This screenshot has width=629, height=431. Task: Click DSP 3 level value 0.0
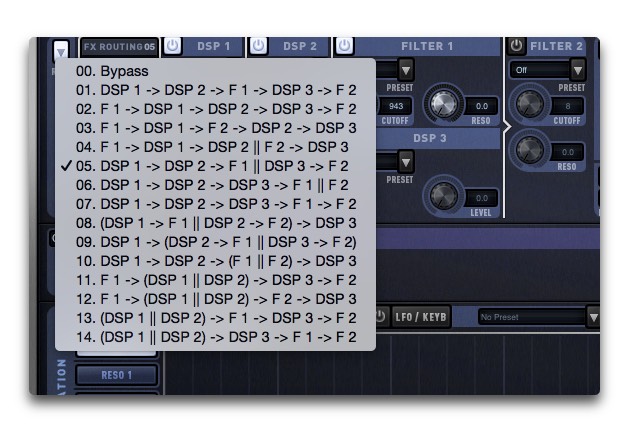point(482,198)
